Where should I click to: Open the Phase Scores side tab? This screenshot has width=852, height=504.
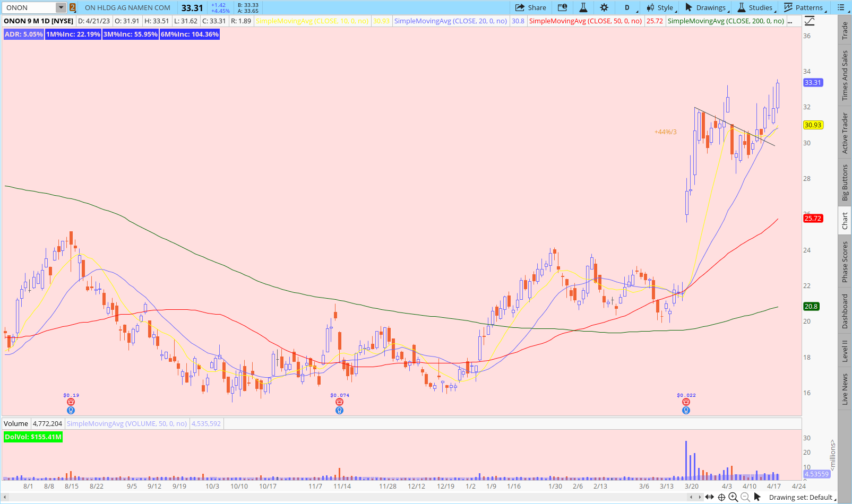click(x=845, y=262)
